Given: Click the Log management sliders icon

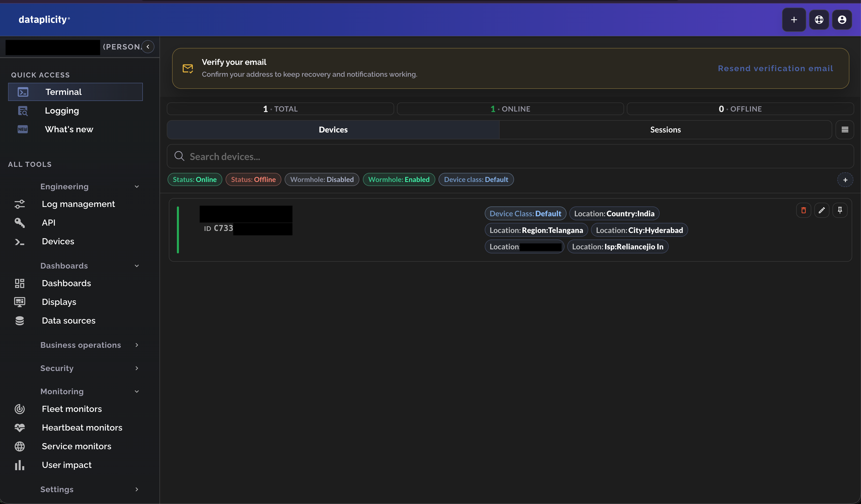Looking at the screenshot, I should [x=19, y=204].
